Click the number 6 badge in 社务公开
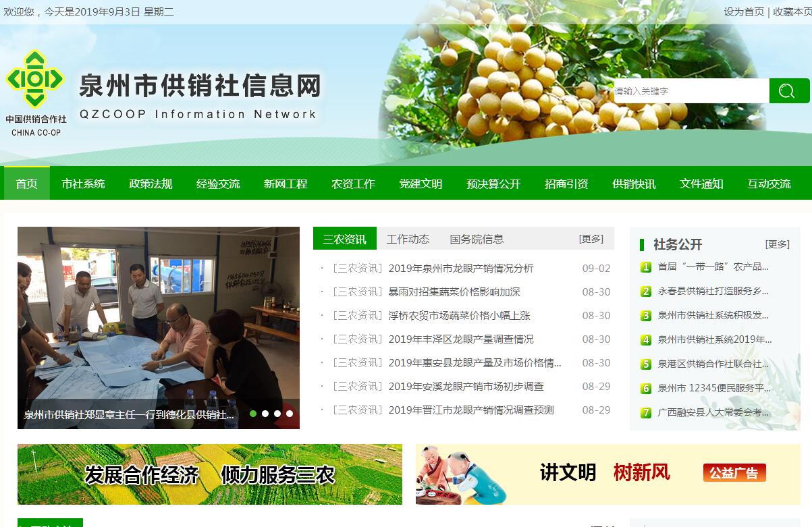Viewport: 812px width, 527px height. [646, 388]
